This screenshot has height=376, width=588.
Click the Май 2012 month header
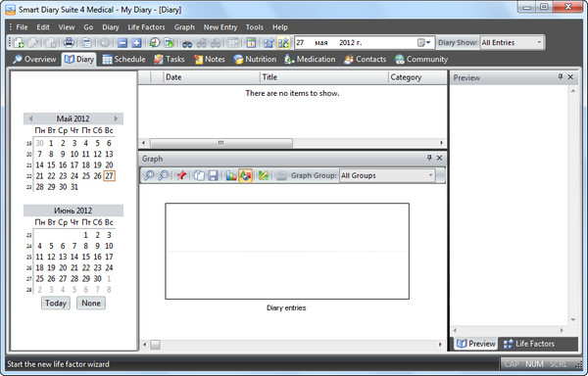click(x=73, y=118)
